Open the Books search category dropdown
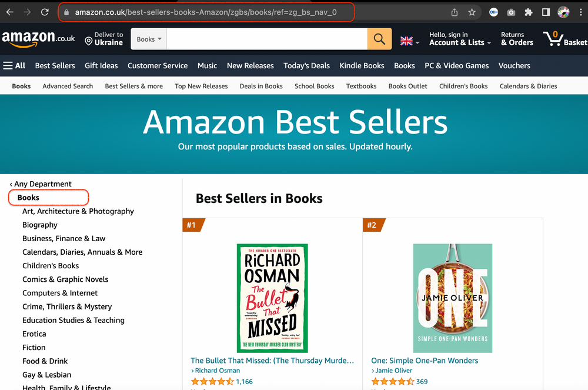 click(x=148, y=38)
